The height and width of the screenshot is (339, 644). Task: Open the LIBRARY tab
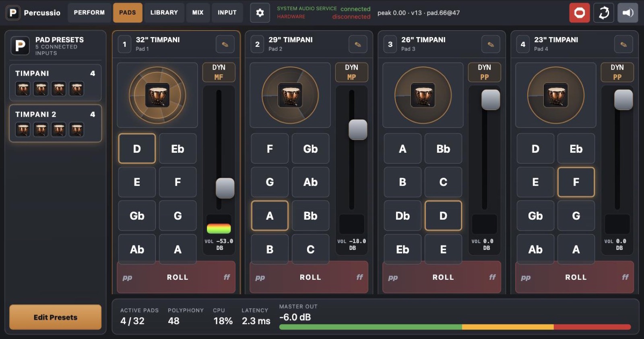click(x=164, y=12)
